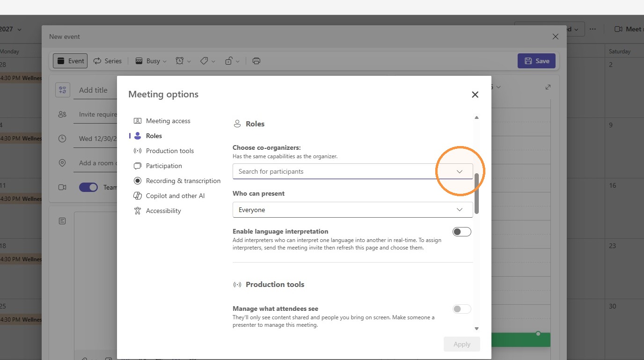Screen dimensions: 644x360
Task: Turn off the Teams meeting toggle
Action: click(x=88, y=187)
